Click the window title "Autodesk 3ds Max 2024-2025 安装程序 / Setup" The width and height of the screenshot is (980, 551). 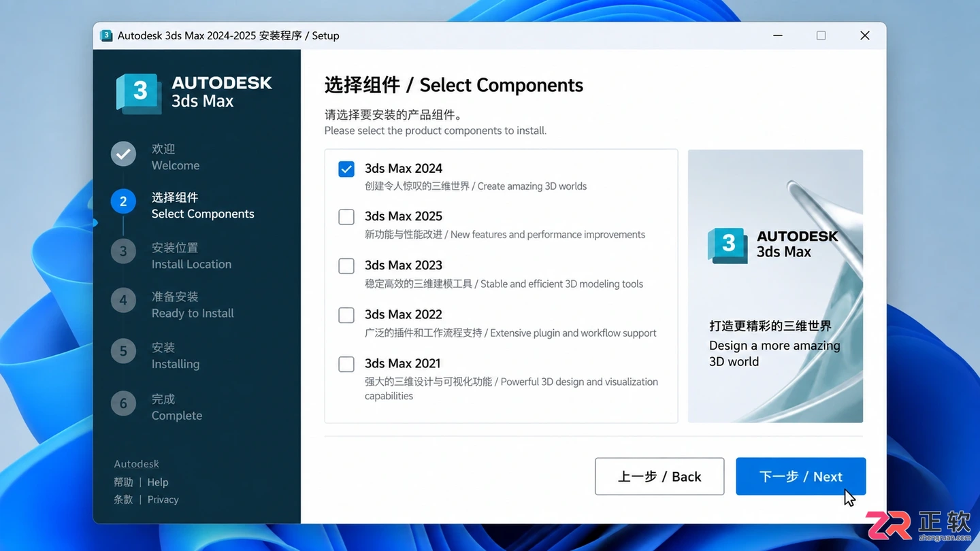[x=228, y=35]
